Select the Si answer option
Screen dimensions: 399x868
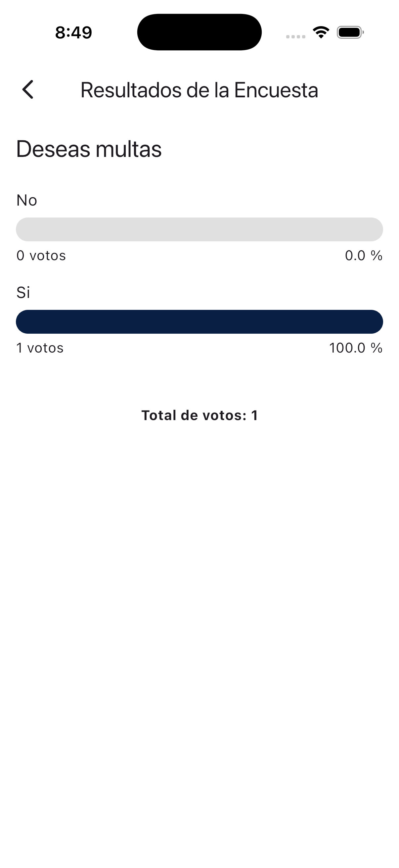point(23,293)
